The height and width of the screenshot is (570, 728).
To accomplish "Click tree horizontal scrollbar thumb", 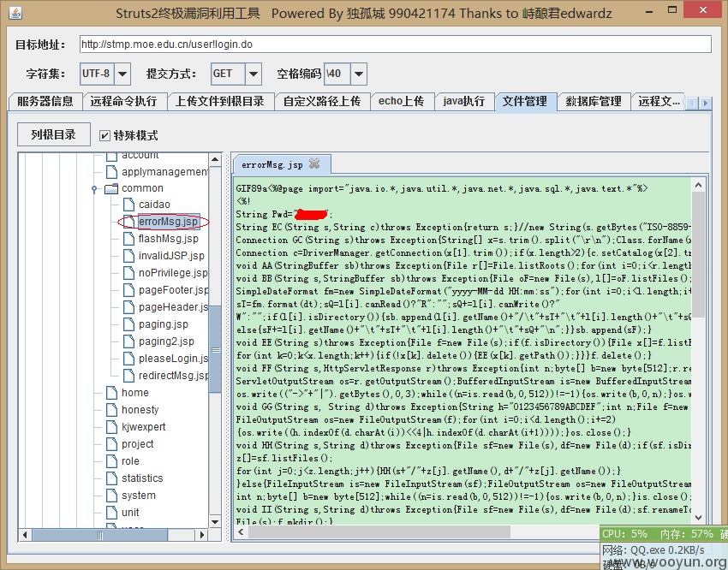I will 100,535.
